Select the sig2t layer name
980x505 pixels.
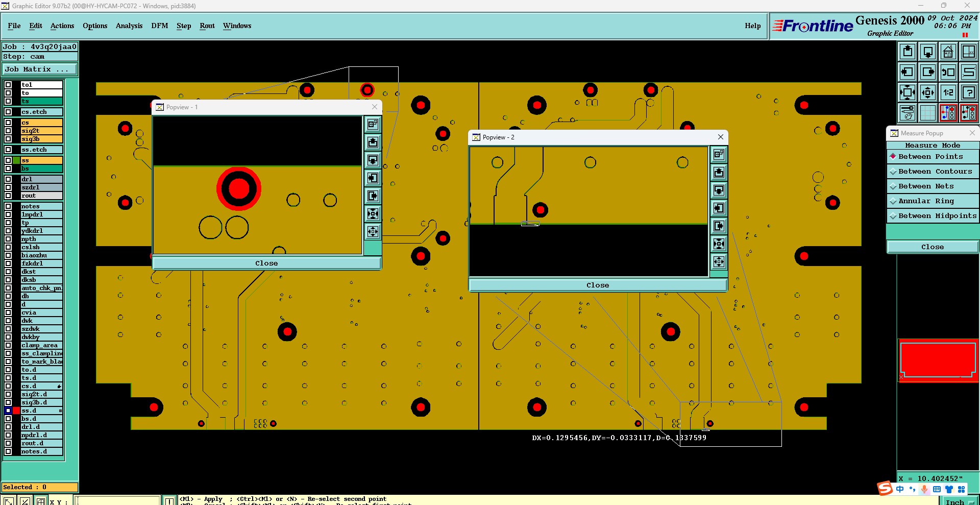[x=41, y=131]
